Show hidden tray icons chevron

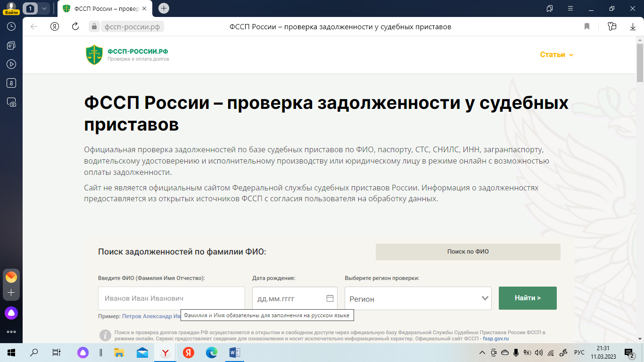pyautogui.click(x=482, y=352)
